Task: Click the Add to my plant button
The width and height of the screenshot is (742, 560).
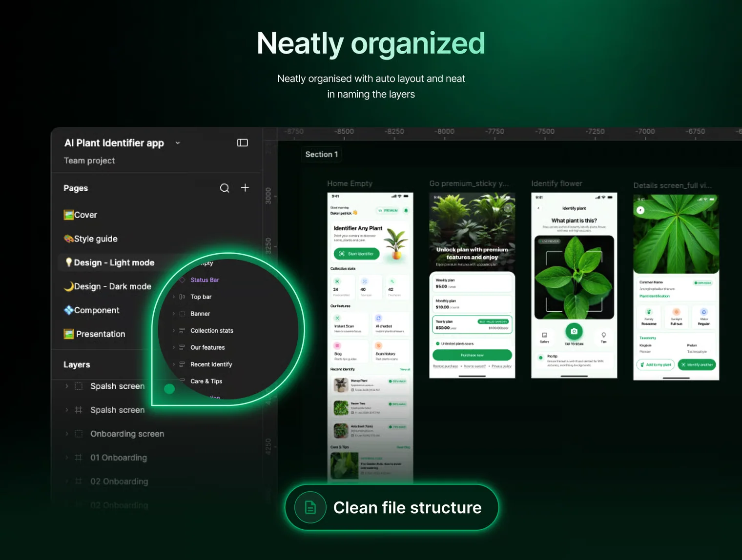Action: pos(656,364)
